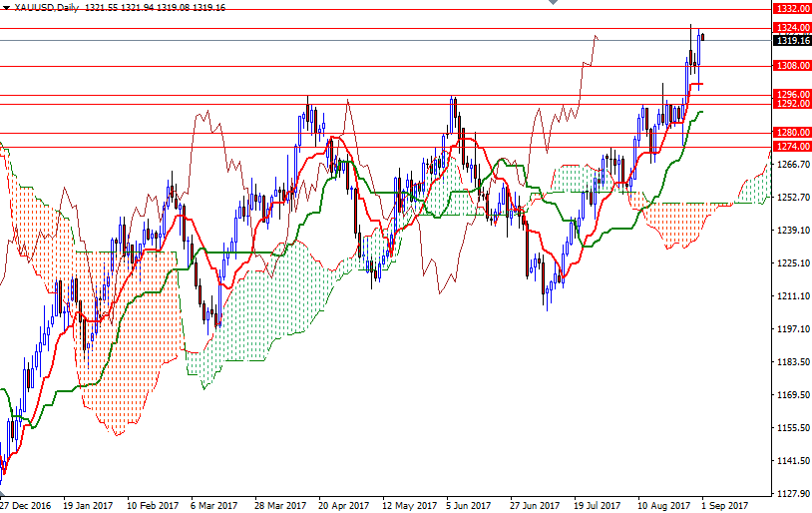Select the 1332.00 red price level tag
This screenshot has height=513, width=812.
[791, 7]
